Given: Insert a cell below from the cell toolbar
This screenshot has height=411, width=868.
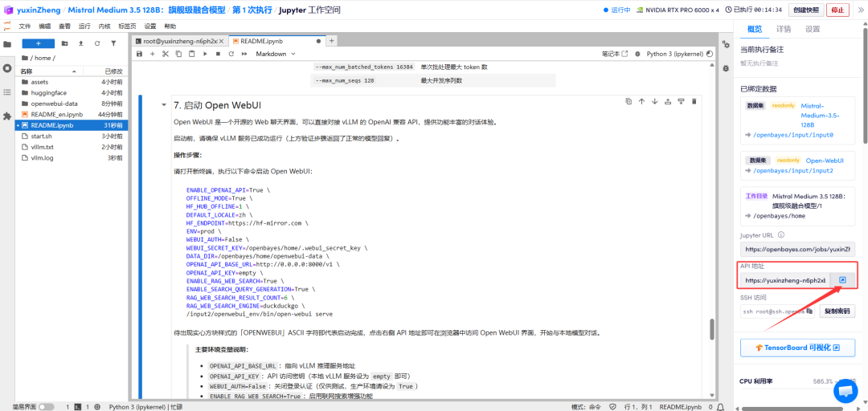Looking at the screenshot, I should click(x=681, y=101).
